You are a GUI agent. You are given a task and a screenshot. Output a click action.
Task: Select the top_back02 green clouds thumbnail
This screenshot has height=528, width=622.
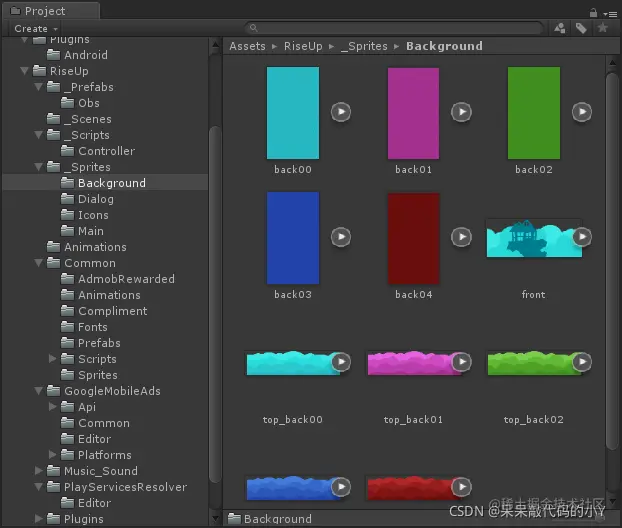click(x=534, y=363)
